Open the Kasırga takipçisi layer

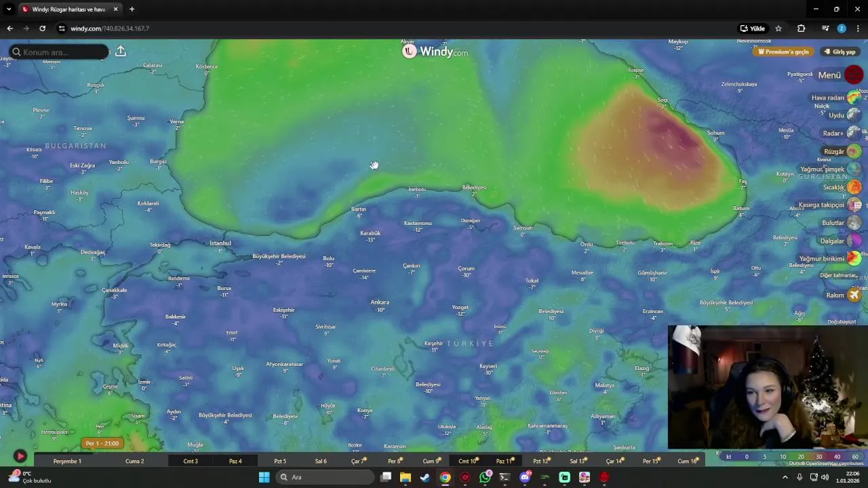[830, 205]
